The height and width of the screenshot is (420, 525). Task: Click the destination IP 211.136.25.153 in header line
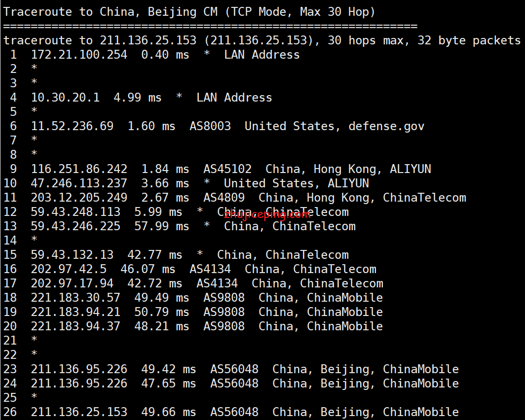pos(148,40)
